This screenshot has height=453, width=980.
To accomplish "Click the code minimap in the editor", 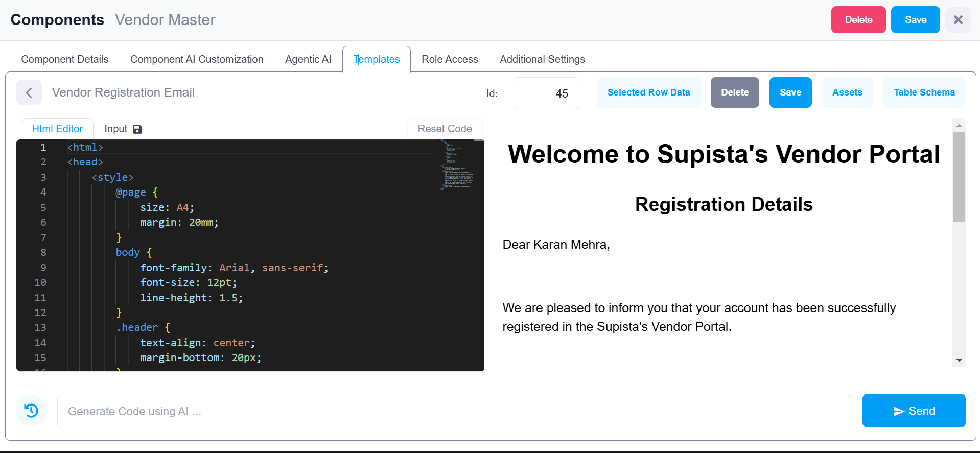I will [456, 165].
